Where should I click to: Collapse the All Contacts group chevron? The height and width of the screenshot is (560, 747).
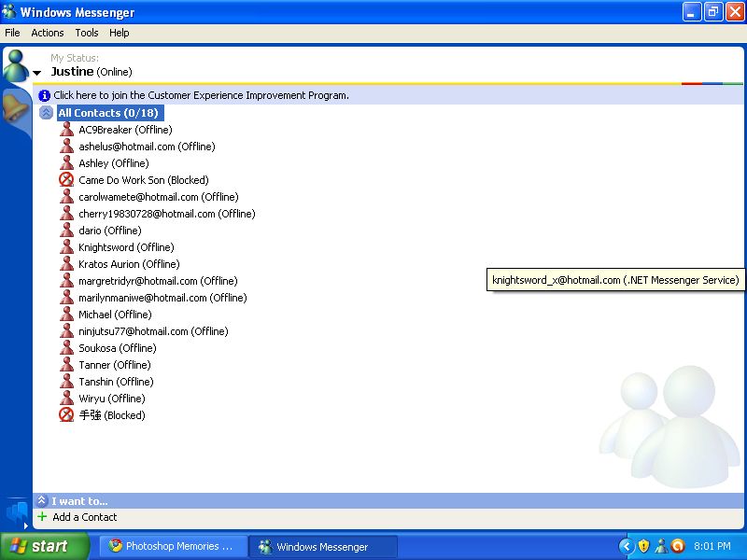[46, 113]
